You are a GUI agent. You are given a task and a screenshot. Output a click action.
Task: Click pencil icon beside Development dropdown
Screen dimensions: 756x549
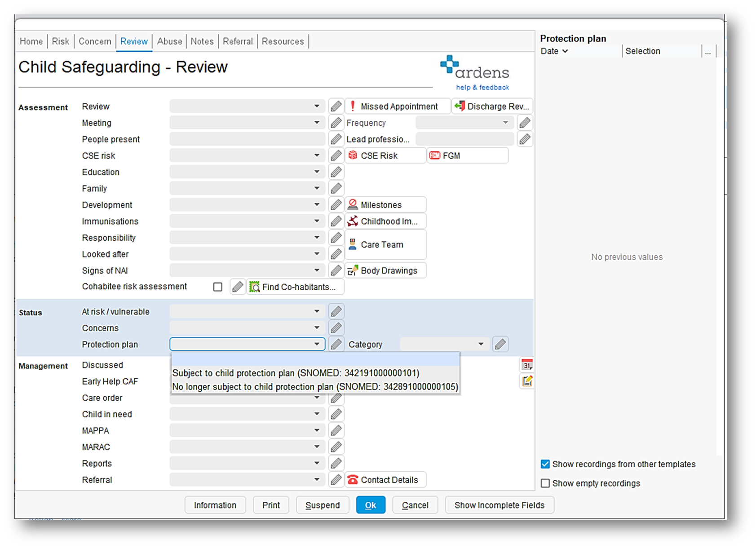pyautogui.click(x=336, y=205)
